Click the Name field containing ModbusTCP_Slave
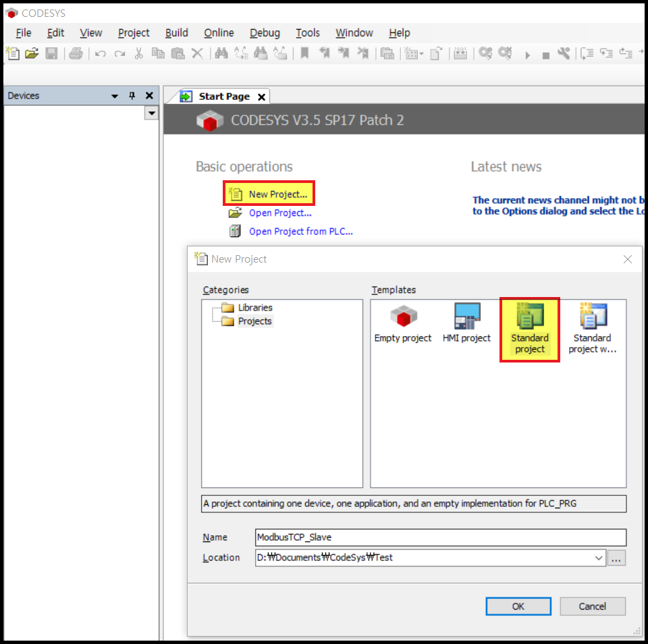The image size is (648, 644). point(441,537)
